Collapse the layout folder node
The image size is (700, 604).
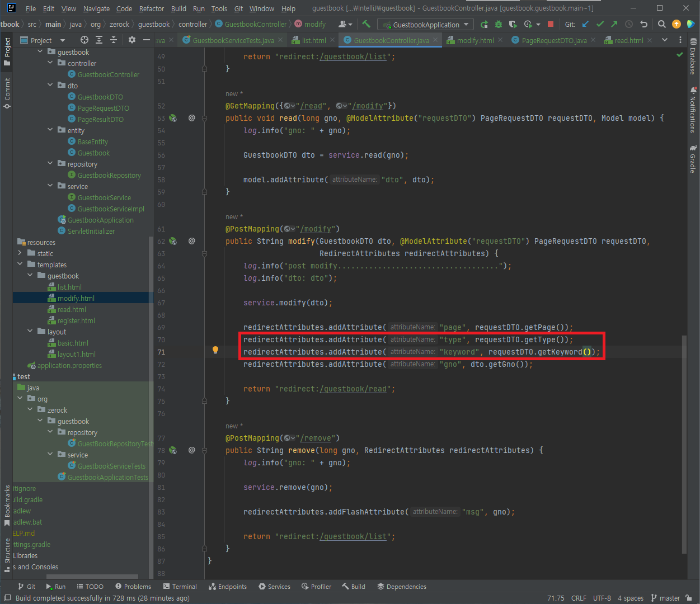(x=30, y=331)
